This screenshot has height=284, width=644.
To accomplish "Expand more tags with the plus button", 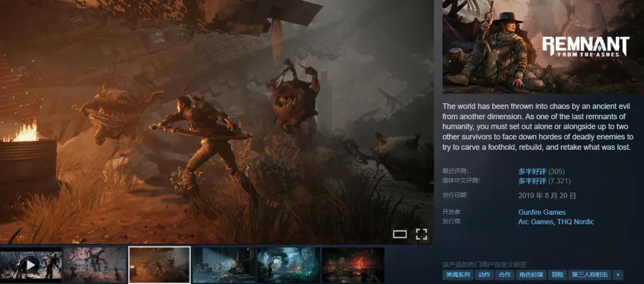I will coord(618,275).
